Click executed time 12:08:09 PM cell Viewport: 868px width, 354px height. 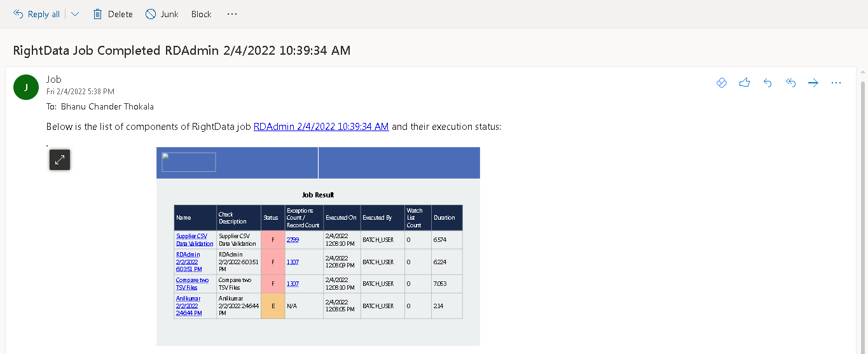click(342, 262)
